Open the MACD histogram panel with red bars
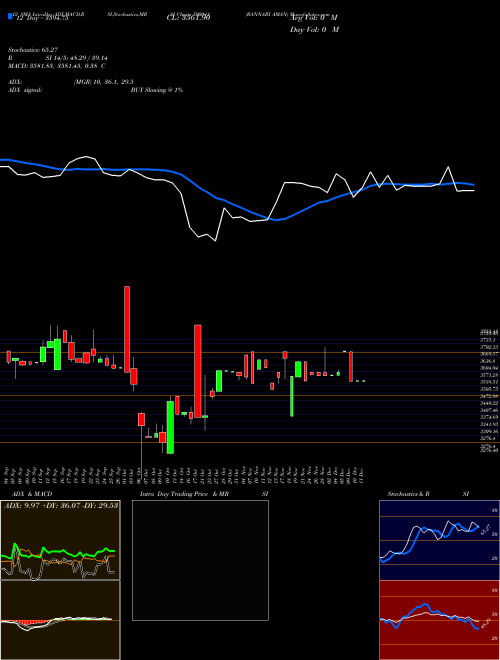Viewport: 500px width, 660px height. pos(60,620)
